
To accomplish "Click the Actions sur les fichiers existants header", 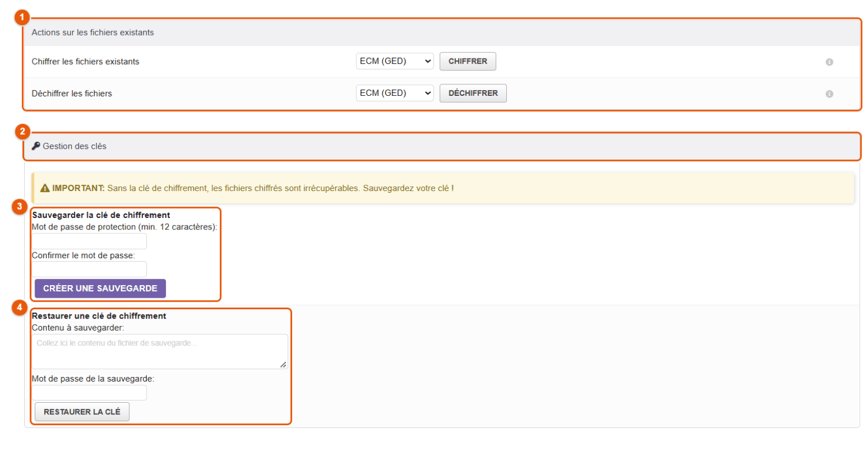I will point(92,33).
